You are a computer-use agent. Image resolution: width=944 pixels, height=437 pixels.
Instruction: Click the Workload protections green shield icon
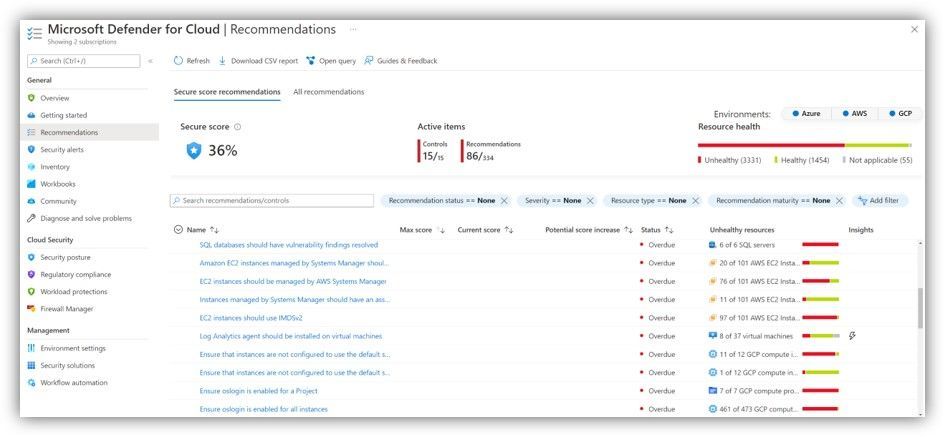[x=31, y=291]
